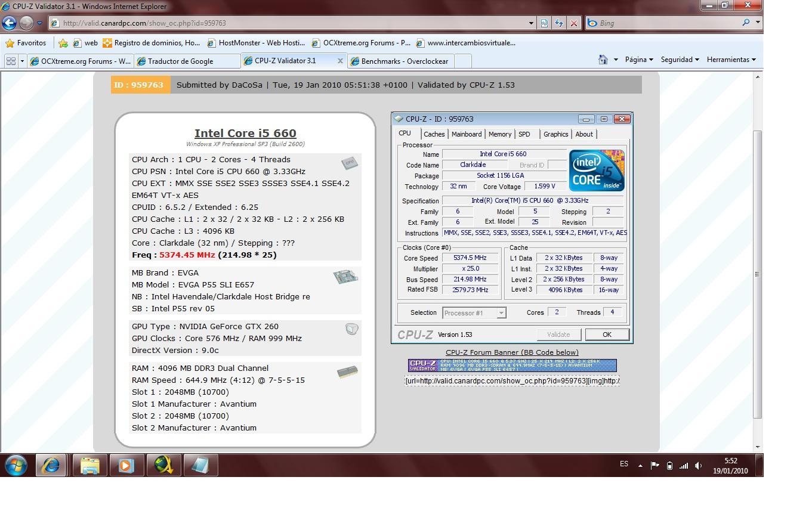Select the SPD tab in CPU-Z
The width and height of the screenshot is (812, 511).
coord(524,134)
